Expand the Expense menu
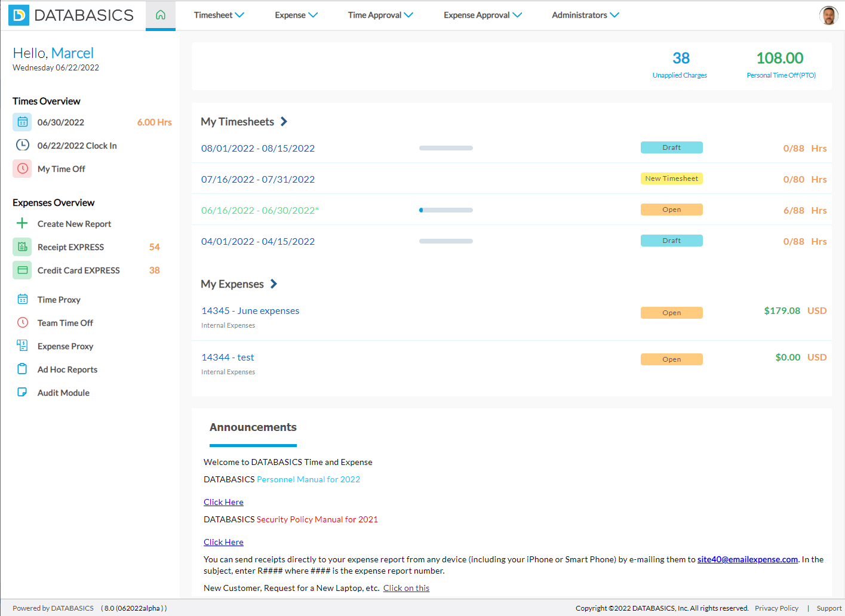The image size is (845, 616). [296, 15]
